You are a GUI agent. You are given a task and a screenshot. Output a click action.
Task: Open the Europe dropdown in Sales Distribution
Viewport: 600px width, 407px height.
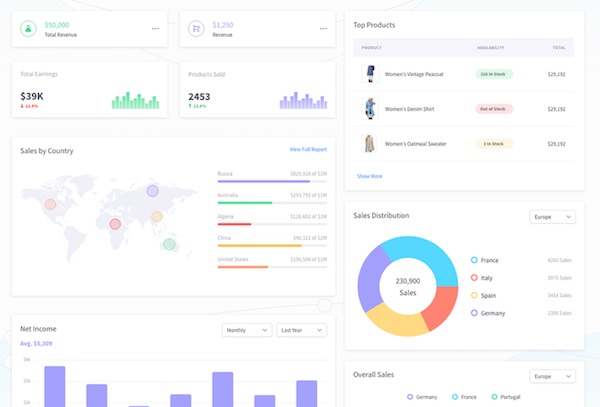[x=552, y=216]
